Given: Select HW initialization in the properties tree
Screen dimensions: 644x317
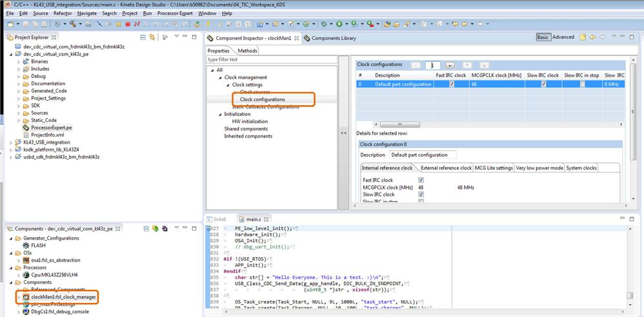Looking at the screenshot, I should tap(250, 121).
